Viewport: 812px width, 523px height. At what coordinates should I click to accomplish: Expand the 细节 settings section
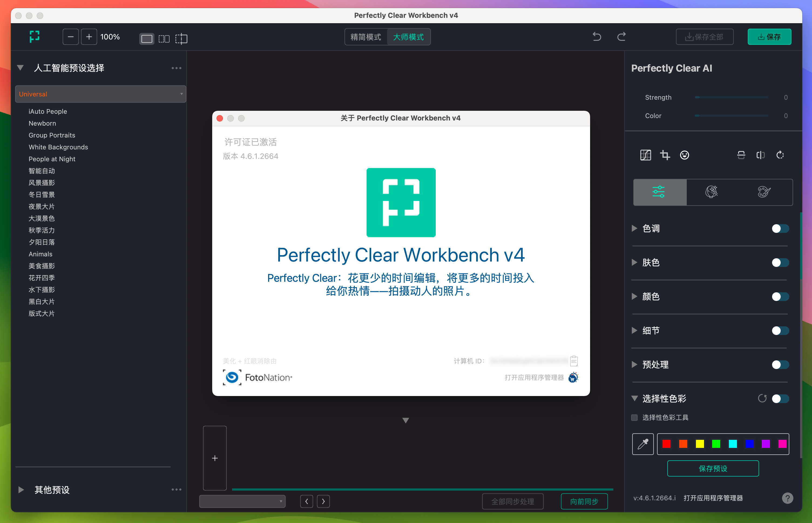(x=634, y=330)
